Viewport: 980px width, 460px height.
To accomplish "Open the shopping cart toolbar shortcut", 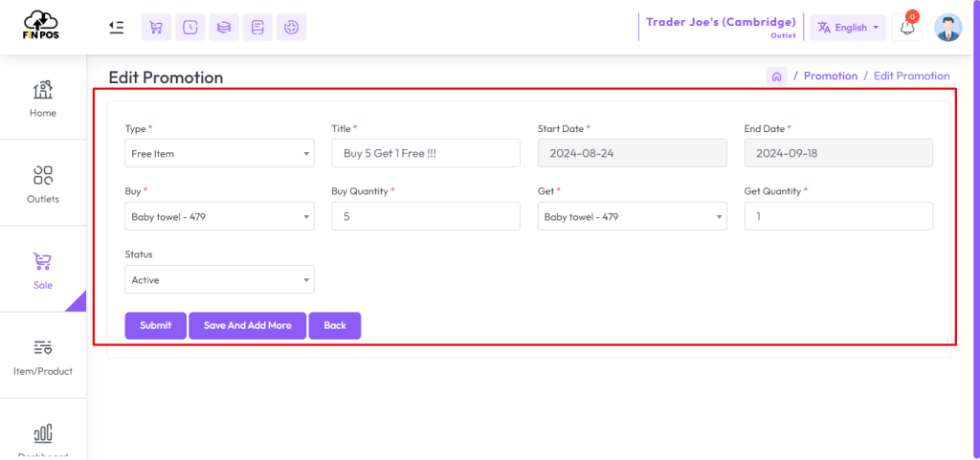I will click(x=156, y=28).
